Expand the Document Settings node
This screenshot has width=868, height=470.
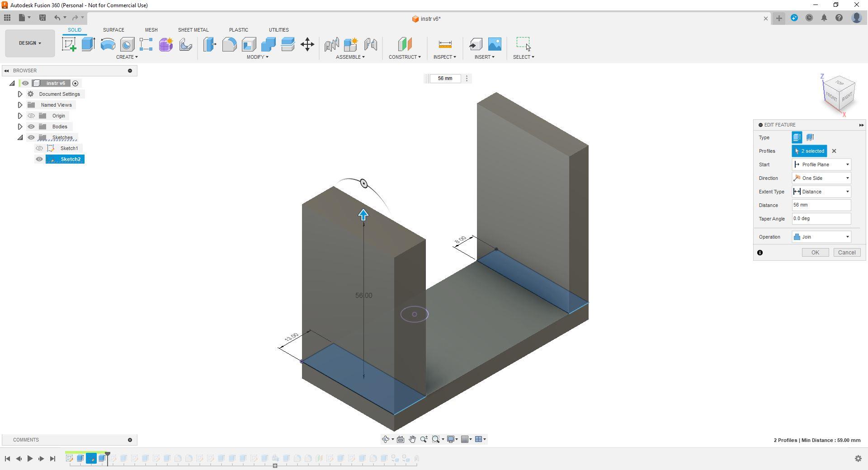20,94
